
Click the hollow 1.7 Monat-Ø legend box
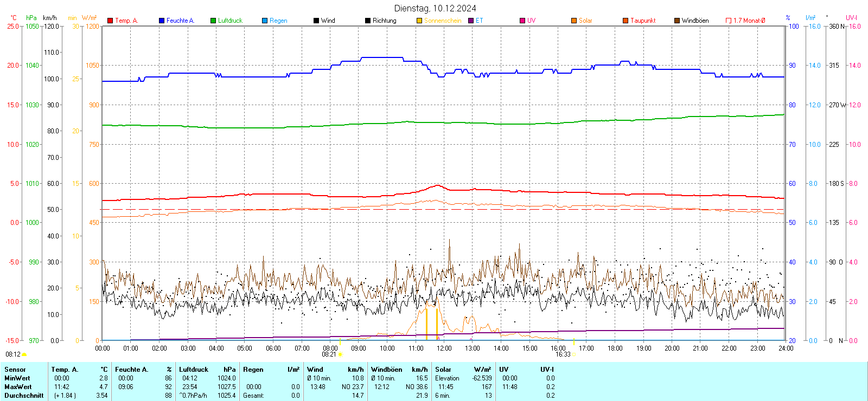(729, 21)
